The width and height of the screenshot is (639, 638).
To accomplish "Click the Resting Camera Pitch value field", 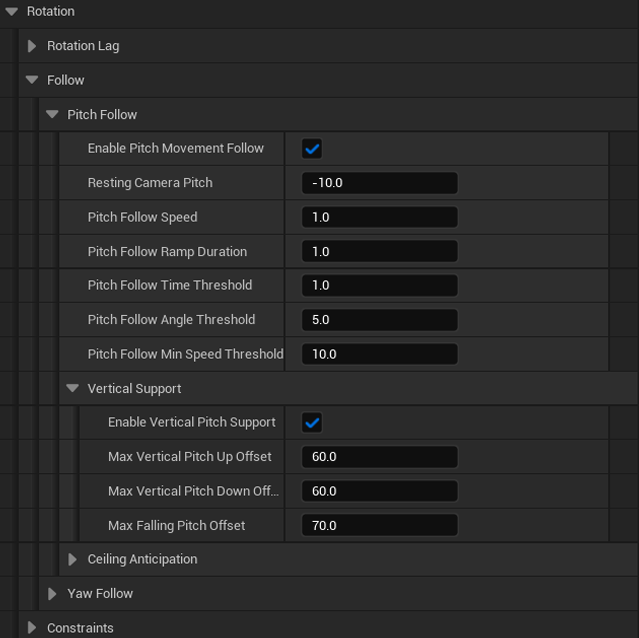I will tap(379, 183).
